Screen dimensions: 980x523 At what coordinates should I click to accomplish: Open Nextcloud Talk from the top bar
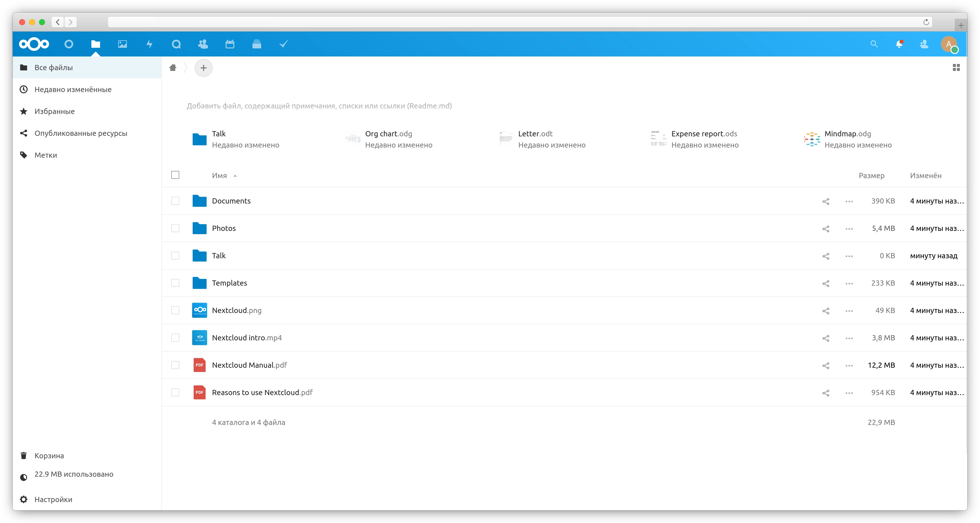[x=176, y=44]
